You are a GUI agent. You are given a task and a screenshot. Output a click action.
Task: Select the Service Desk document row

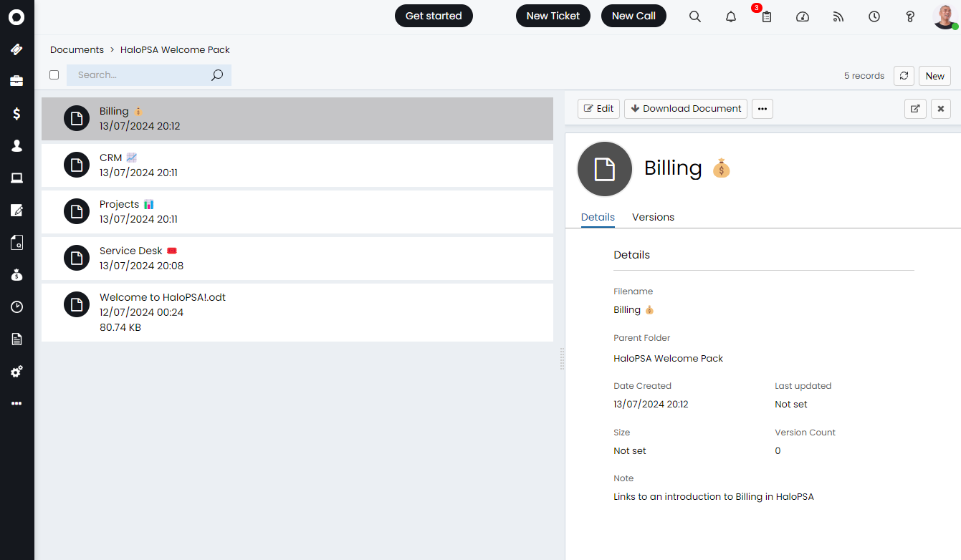tap(297, 259)
